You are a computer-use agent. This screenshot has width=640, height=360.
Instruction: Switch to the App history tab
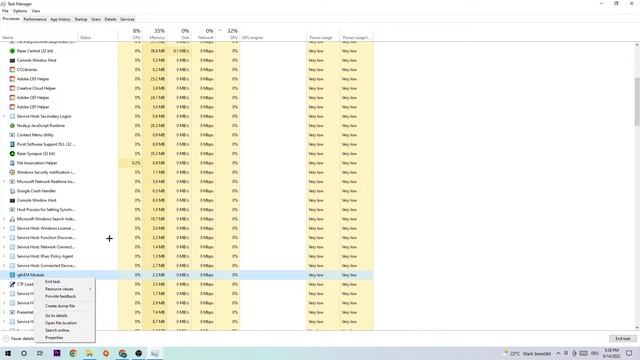coord(60,19)
